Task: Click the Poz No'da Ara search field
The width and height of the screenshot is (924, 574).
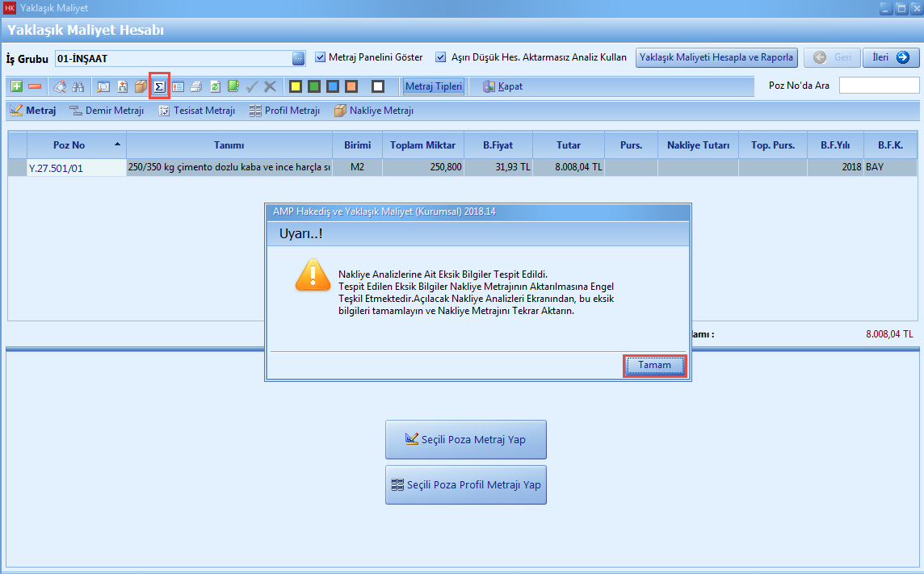Action: [879, 86]
